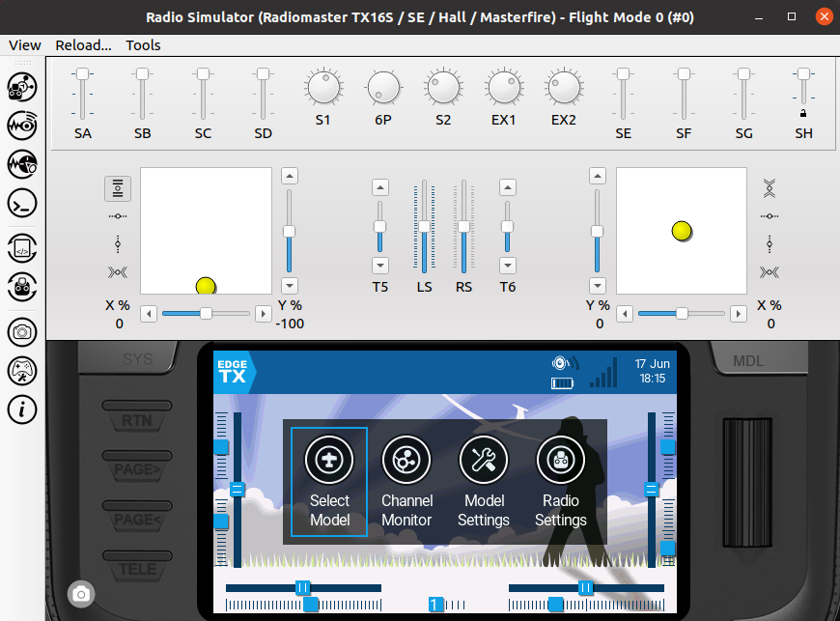The image size is (840, 621).
Task: Open Channel Monitor on the radio screen
Action: coord(406,460)
